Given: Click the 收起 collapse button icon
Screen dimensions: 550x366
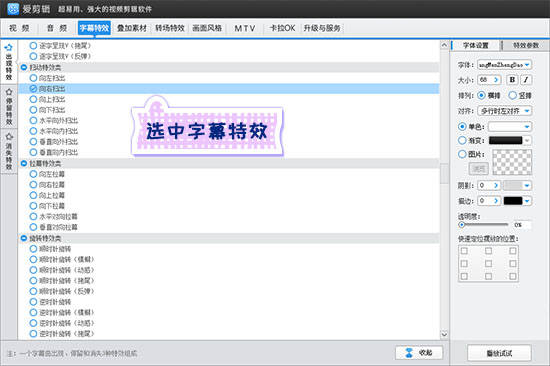Looking at the screenshot, I should click(x=409, y=353).
